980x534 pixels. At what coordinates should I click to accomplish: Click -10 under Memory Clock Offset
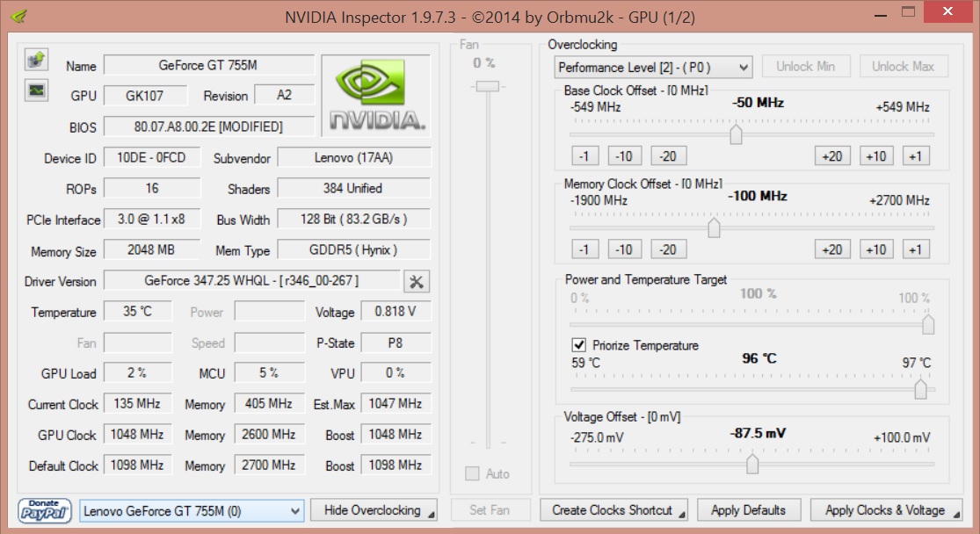pos(624,249)
